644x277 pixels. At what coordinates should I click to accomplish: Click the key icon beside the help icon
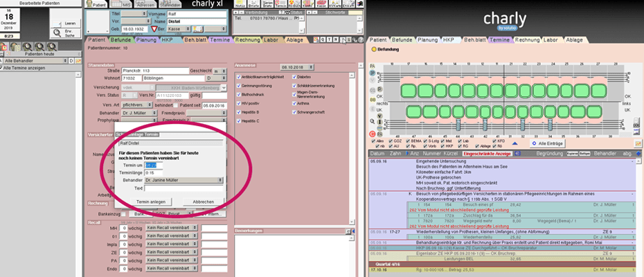click(355, 40)
